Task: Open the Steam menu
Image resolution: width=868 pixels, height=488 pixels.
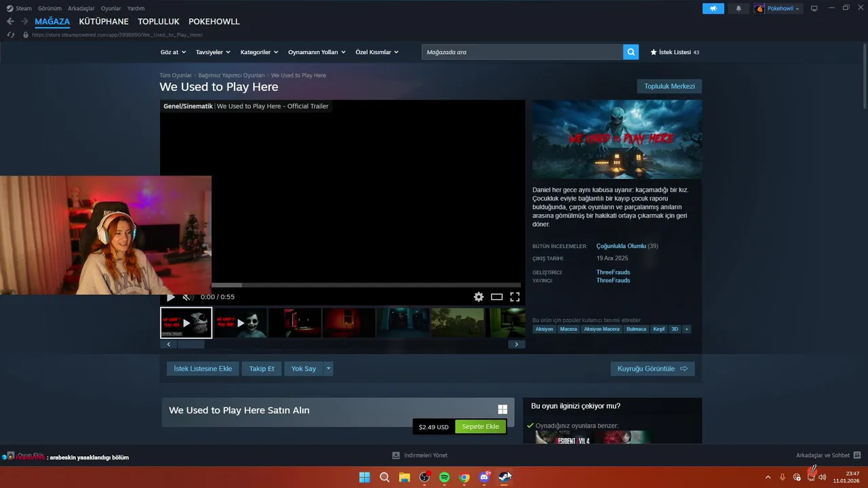Action: coord(24,8)
